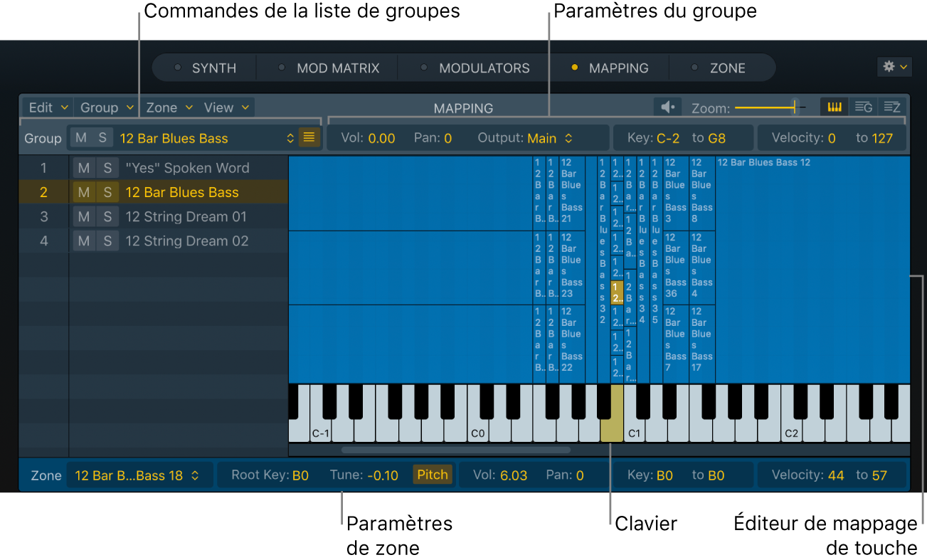
Task: Switch to key mapping editor view icon
Action: click(835, 107)
